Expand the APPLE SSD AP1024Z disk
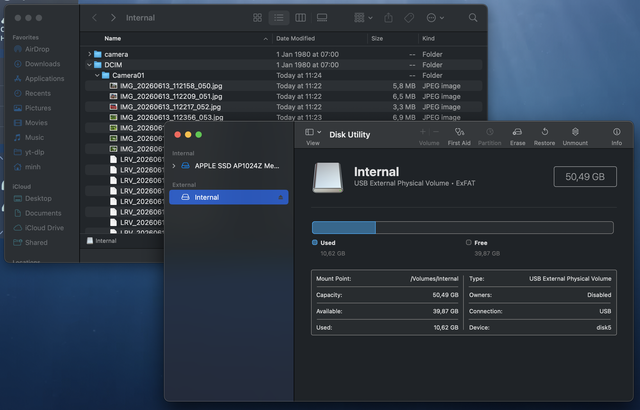 pyautogui.click(x=174, y=166)
